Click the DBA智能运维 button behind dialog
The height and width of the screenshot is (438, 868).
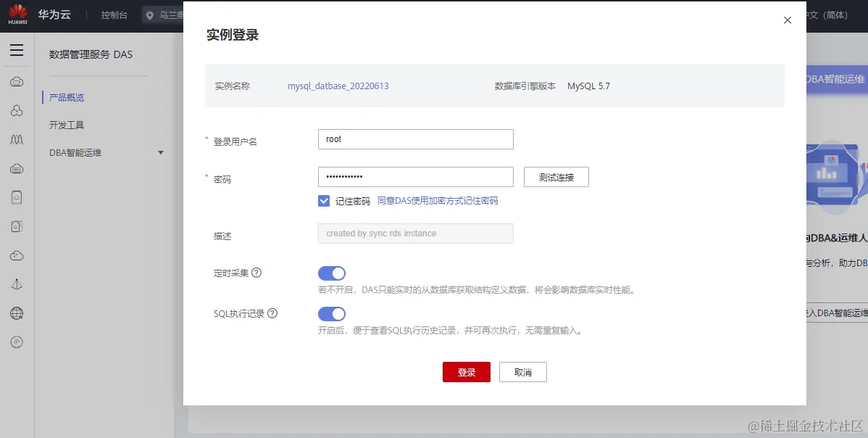pos(836,79)
